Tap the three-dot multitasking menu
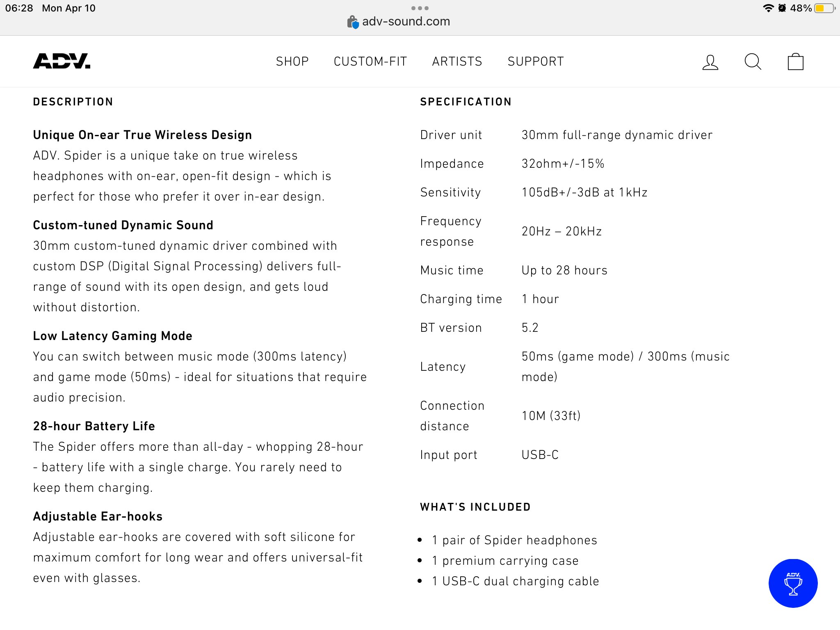 tap(420, 8)
